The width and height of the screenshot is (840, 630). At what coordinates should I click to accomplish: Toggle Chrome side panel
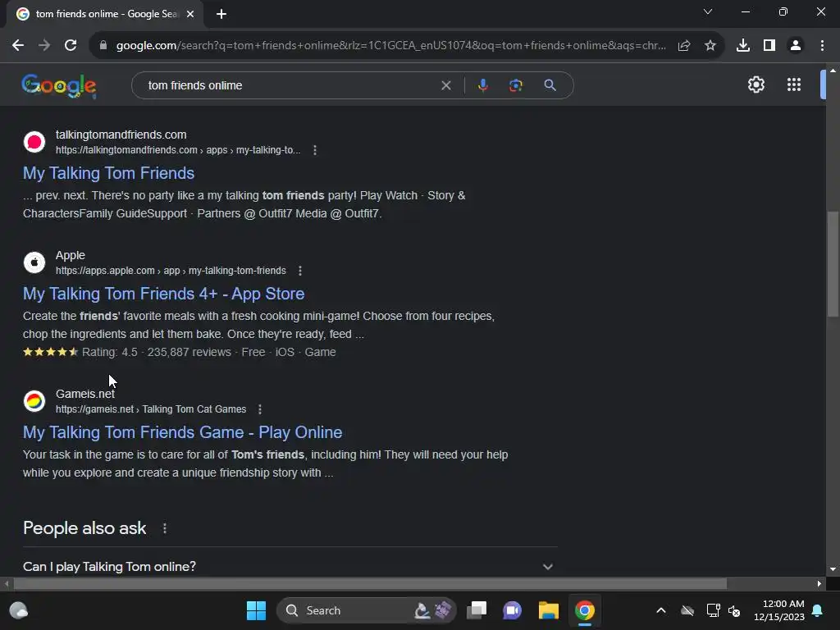coord(769,46)
